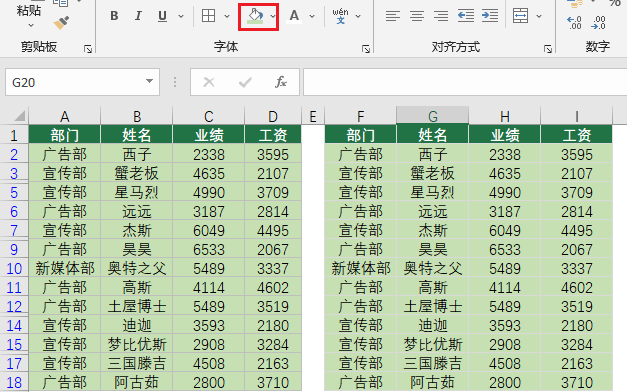The image size is (627, 392).
Task: Align text left
Action: click(x=393, y=16)
